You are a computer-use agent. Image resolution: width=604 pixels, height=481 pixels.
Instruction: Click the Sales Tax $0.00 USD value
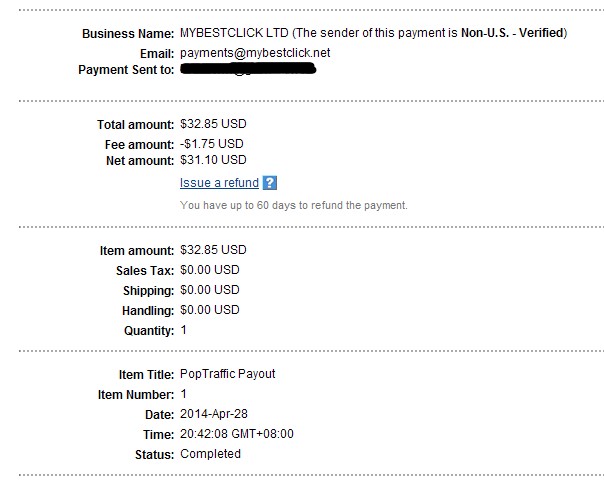210,270
